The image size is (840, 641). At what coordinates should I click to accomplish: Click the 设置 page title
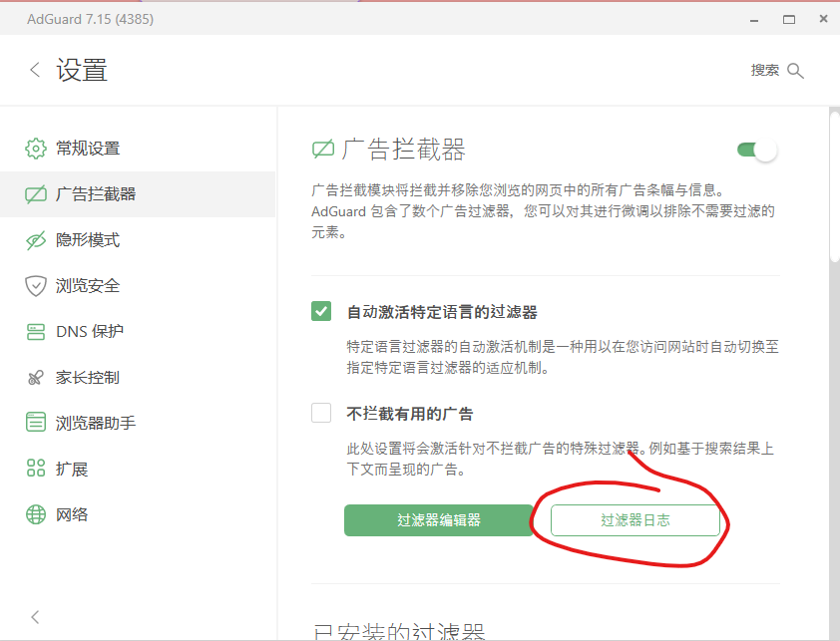coord(82,70)
